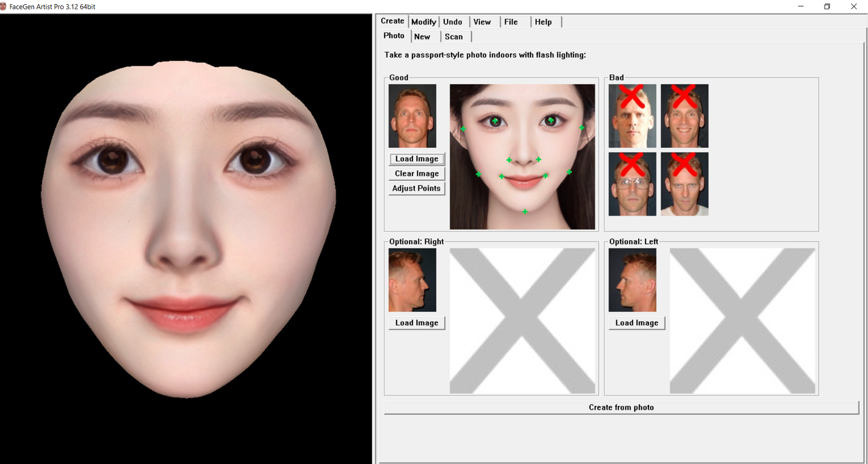Switch to the Modify tab

click(x=424, y=22)
